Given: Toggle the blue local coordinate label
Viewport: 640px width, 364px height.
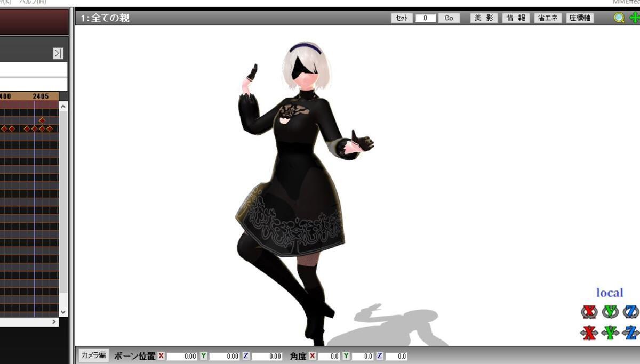Looking at the screenshot, I should (610, 293).
